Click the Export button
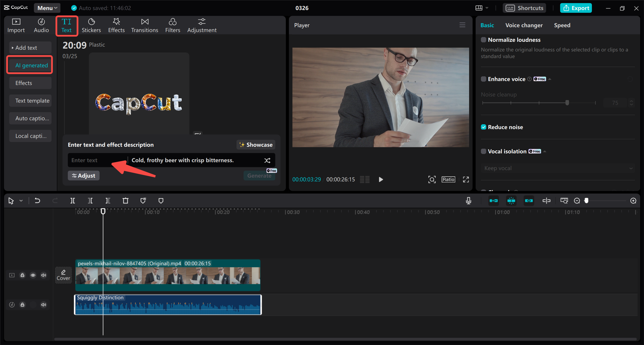 pyautogui.click(x=576, y=8)
